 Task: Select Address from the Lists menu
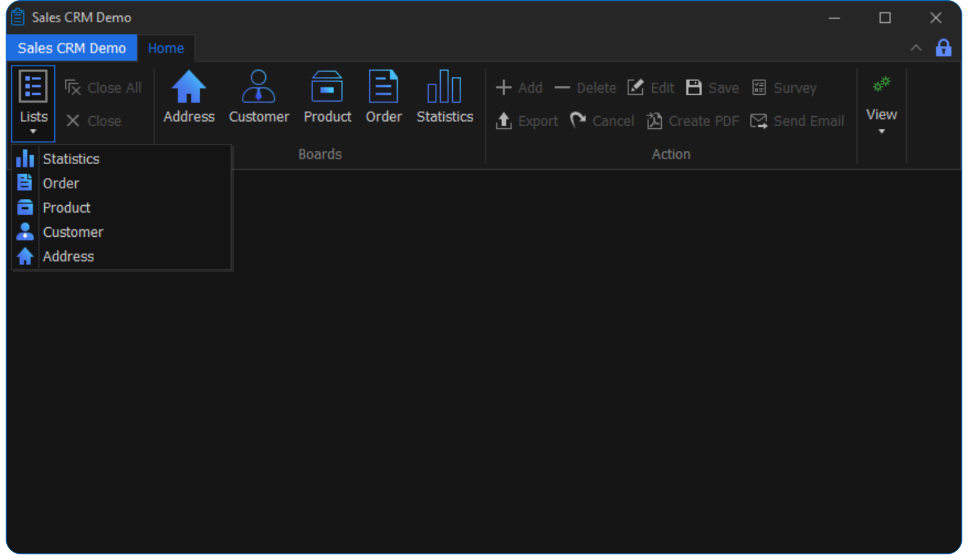point(68,257)
